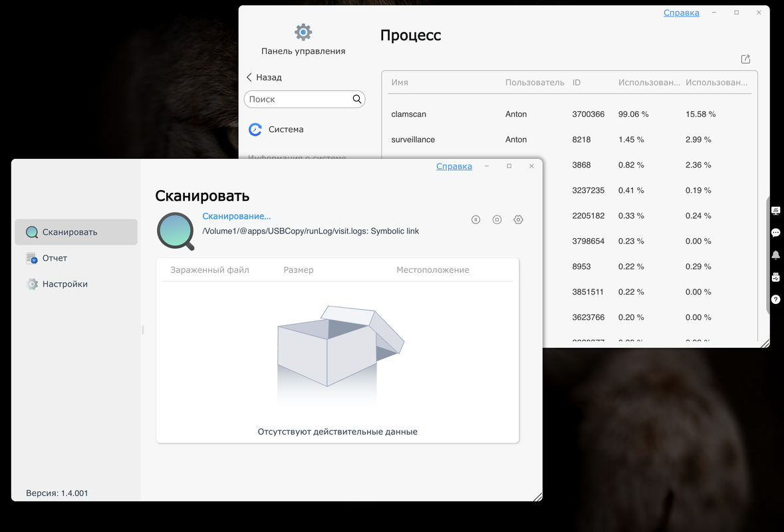Image resolution: width=784 pixels, height=532 pixels.
Task: Open Справка link in the antivirus window
Action: [454, 166]
